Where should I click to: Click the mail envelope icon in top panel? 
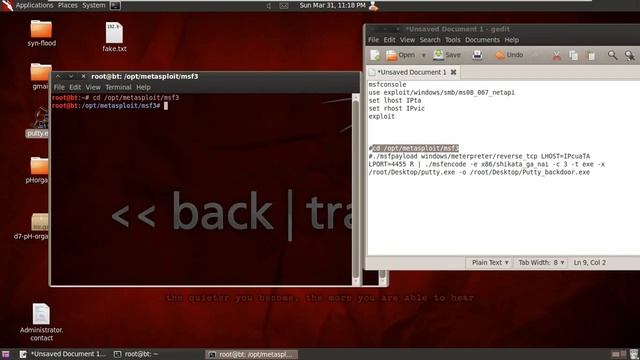[284, 6]
